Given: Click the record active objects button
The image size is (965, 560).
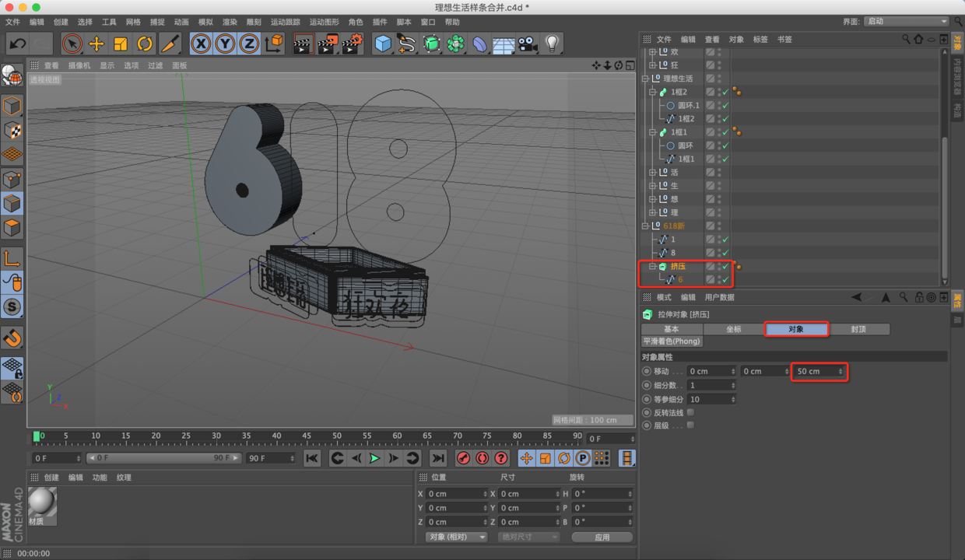Looking at the screenshot, I should pos(464,458).
